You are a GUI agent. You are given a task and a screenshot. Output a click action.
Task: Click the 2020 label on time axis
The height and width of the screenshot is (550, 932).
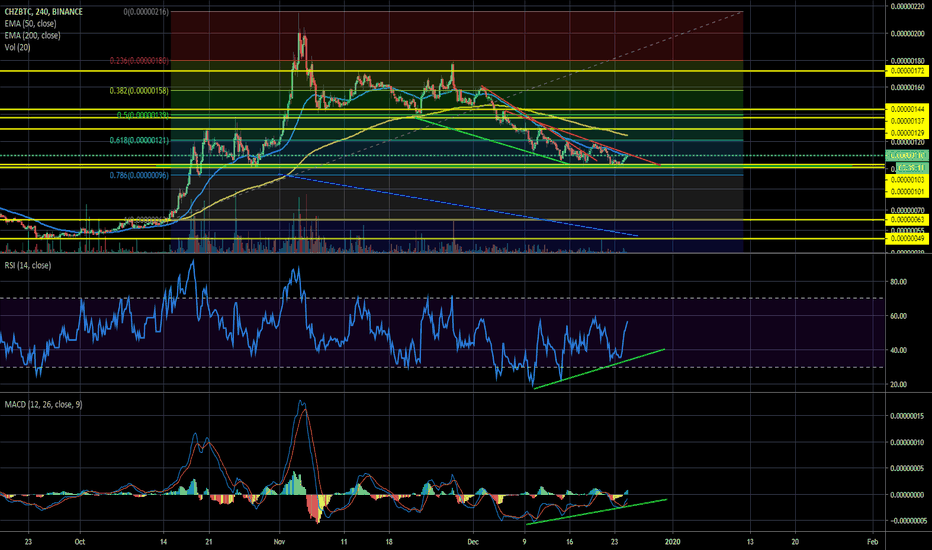pyautogui.click(x=673, y=542)
